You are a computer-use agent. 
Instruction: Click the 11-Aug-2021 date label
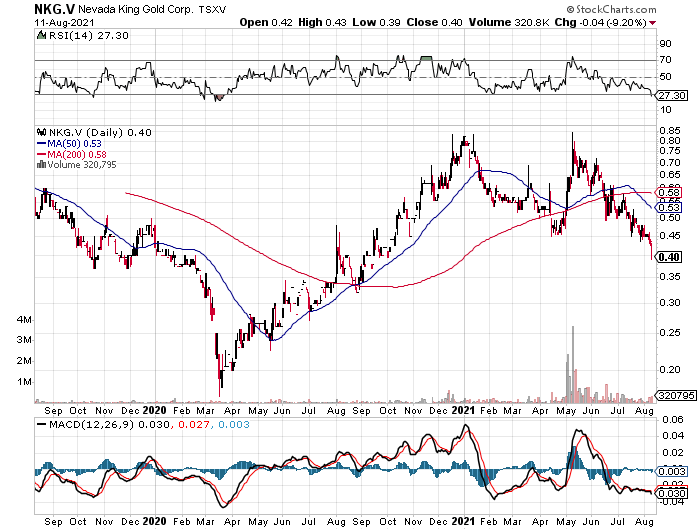click(x=64, y=22)
